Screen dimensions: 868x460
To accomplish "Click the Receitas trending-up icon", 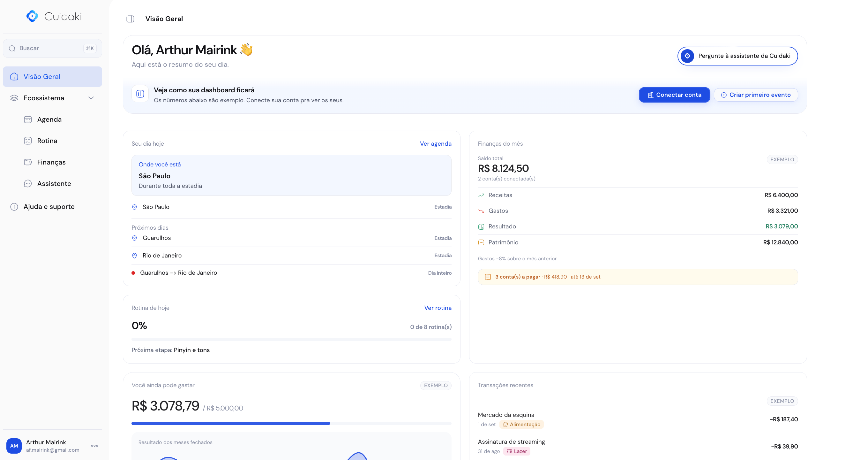I will click(x=481, y=195).
